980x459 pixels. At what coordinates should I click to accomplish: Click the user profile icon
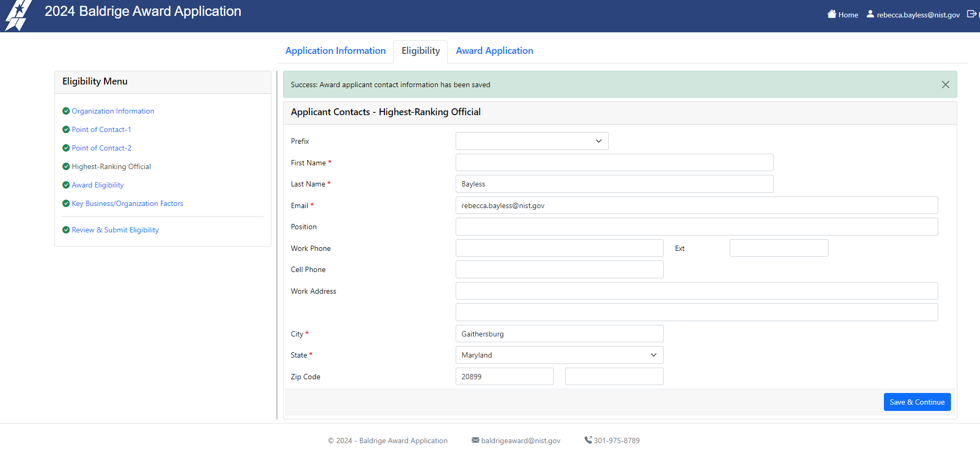870,14
